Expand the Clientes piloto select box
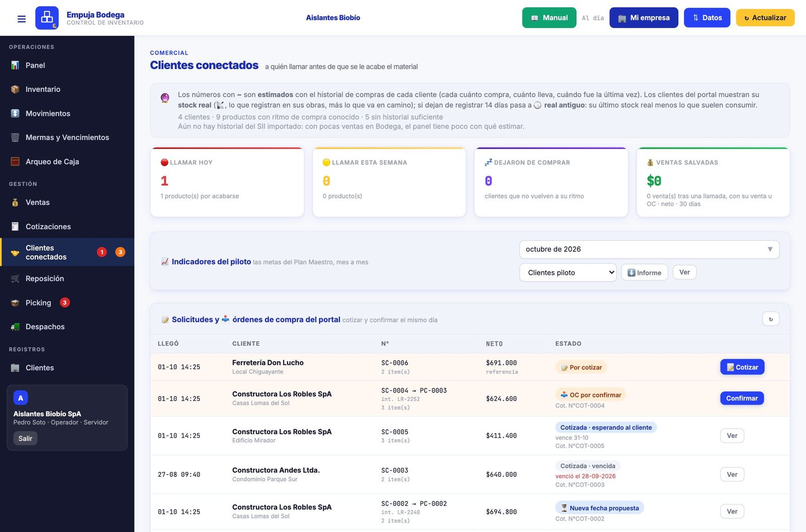806x532 pixels. 568,273
